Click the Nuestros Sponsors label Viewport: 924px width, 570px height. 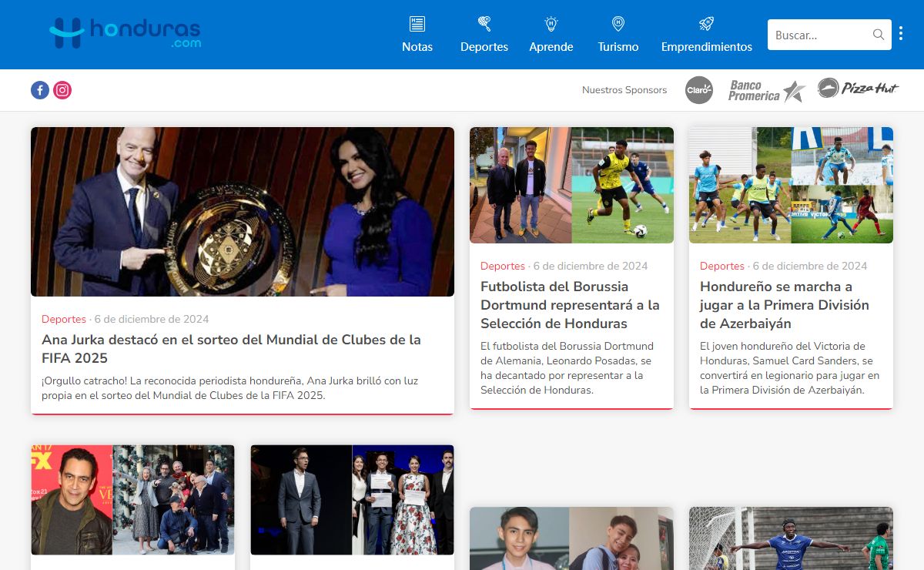pyautogui.click(x=624, y=90)
